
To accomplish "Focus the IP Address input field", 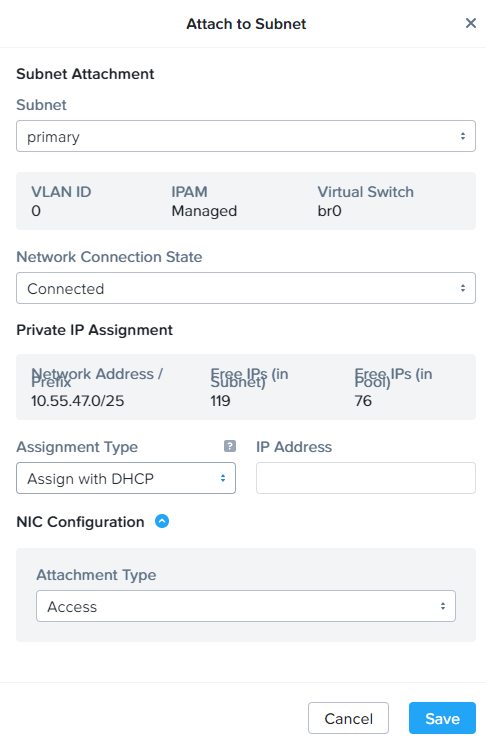I will [366, 478].
